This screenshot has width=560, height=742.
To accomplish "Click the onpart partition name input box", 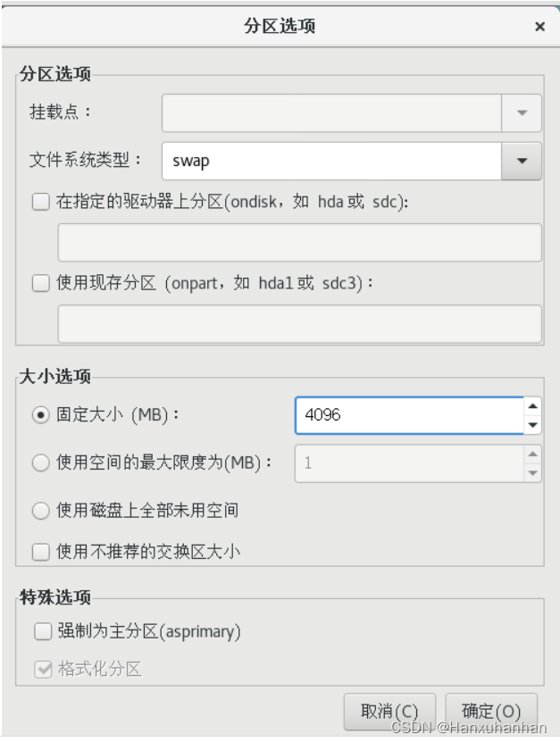I will [298, 321].
